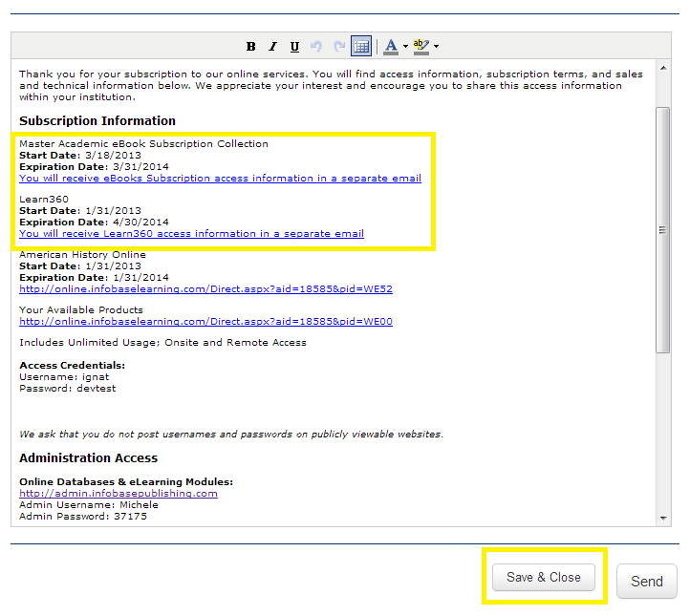Click the Save & Close button
Image resolution: width=690 pixels, height=616 pixels.
pyautogui.click(x=544, y=577)
